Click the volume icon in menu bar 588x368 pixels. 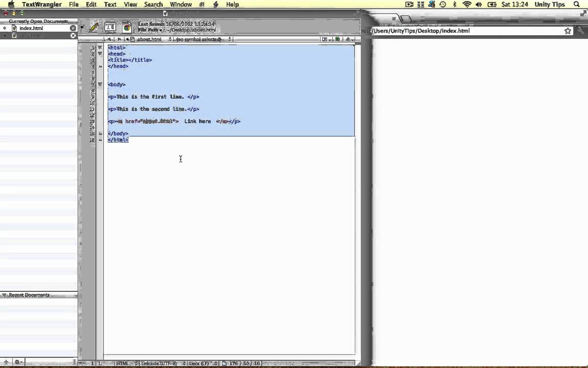478,5
